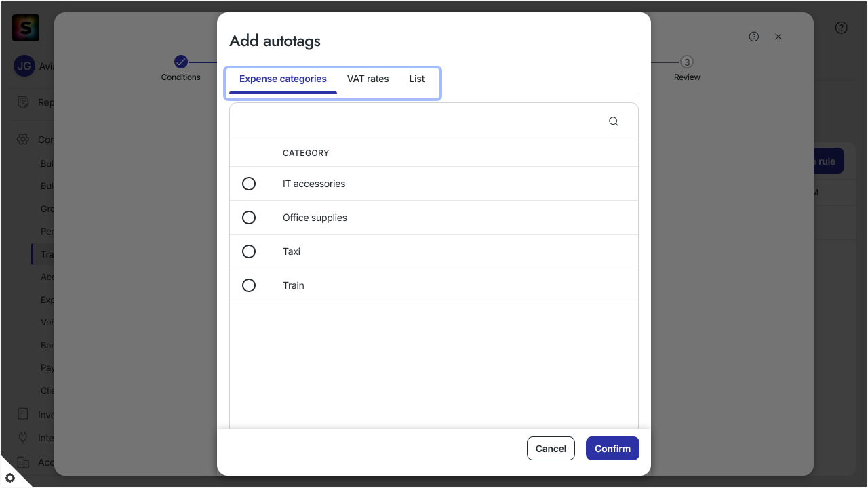868x488 pixels.
Task: Select the Taxi radio button
Action: tap(249, 251)
